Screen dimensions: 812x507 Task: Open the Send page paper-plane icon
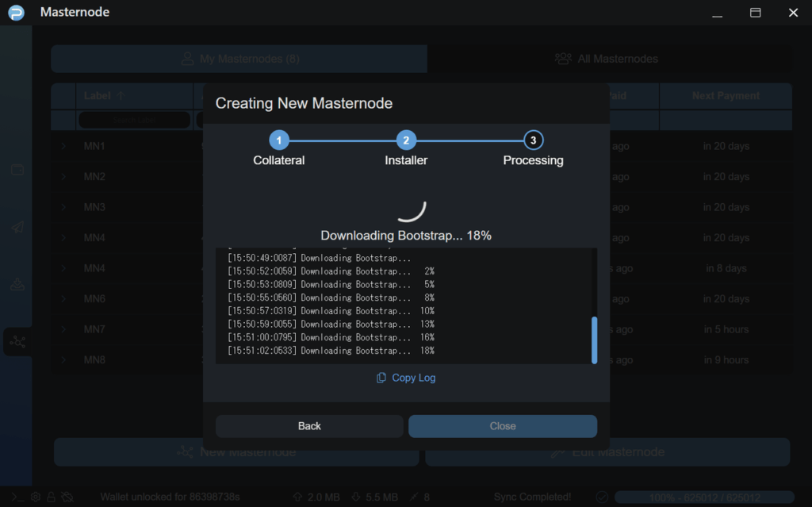click(x=17, y=228)
